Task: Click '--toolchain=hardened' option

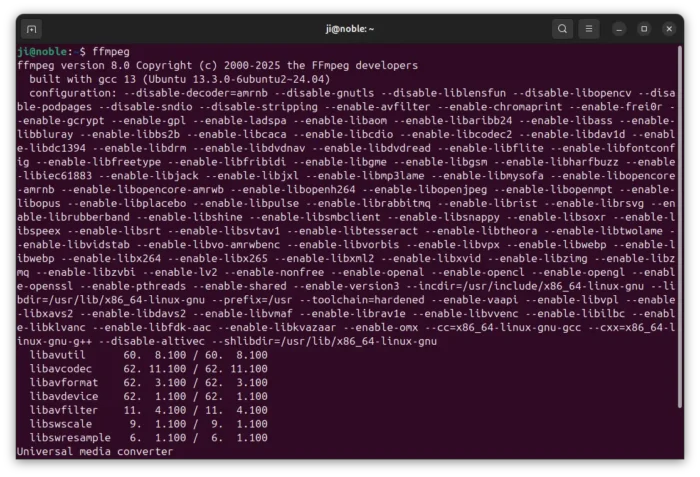Action: (362, 300)
